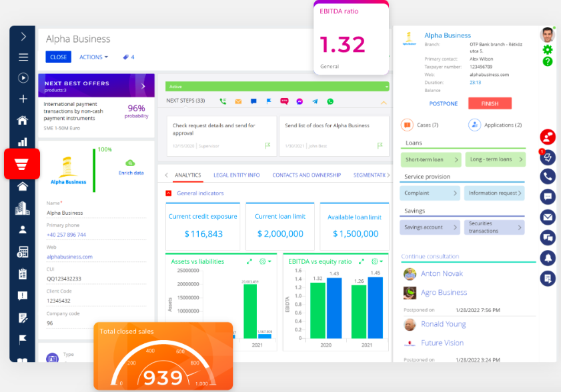Switch to the LEGAL ENTITY INFO tab
The height and width of the screenshot is (392, 561).
point(237,175)
